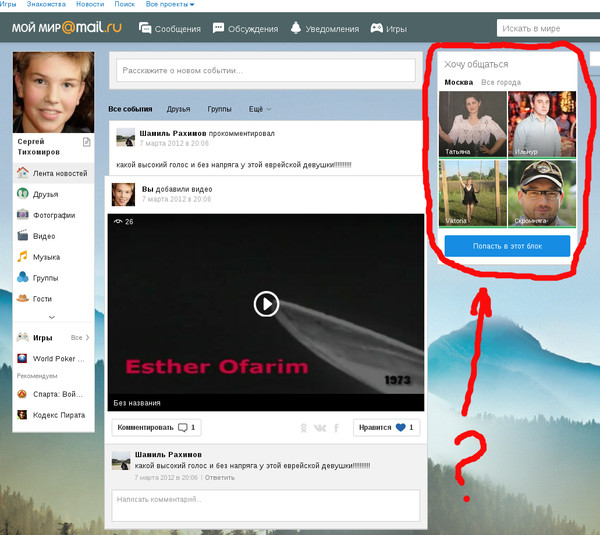Click the Видео clapperboard icon

pyautogui.click(x=23, y=235)
